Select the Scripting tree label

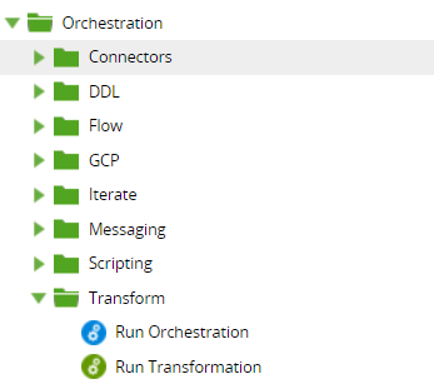click(121, 264)
